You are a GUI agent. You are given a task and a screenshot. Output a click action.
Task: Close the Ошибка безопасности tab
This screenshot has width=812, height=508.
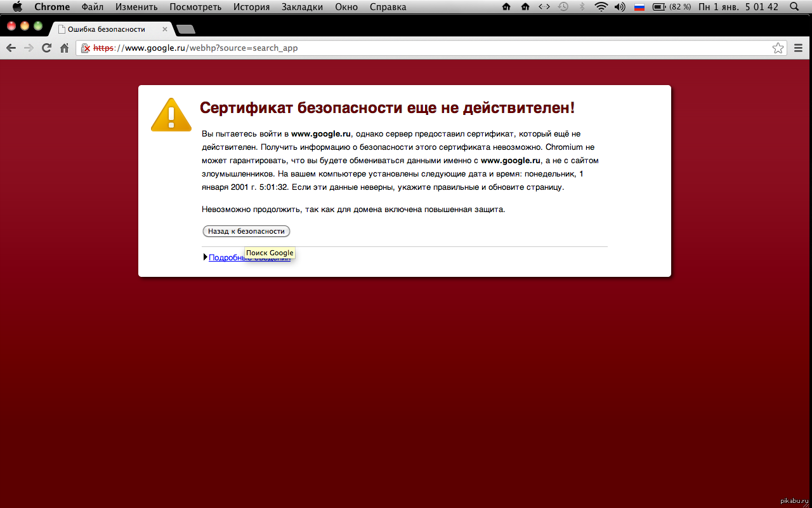click(x=165, y=29)
